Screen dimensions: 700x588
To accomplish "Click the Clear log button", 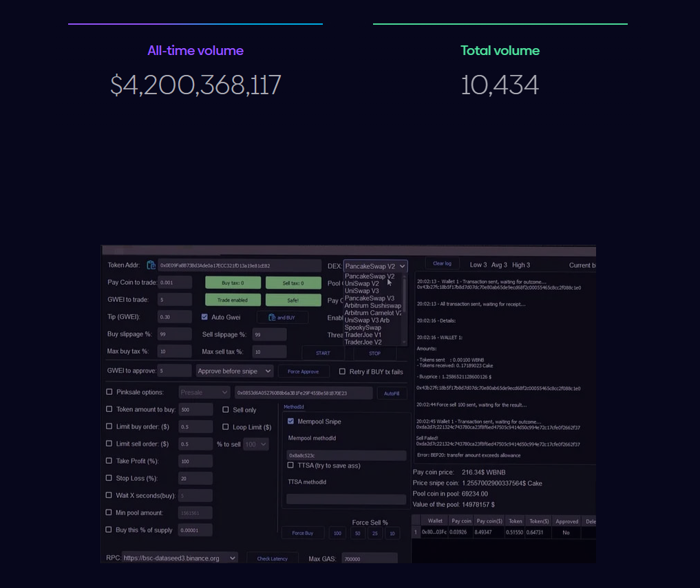I will pyautogui.click(x=442, y=263).
